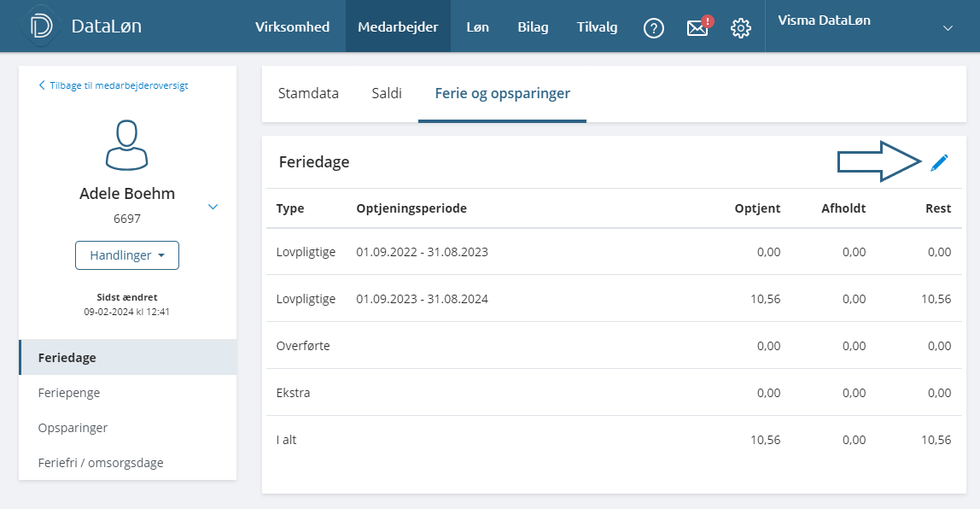This screenshot has height=509, width=980.
Task: Click the Feriedage panel heading
Action: coord(314,162)
